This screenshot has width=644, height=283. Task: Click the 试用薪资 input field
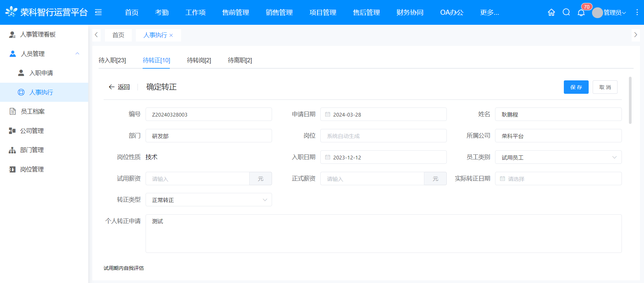click(197, 179)
